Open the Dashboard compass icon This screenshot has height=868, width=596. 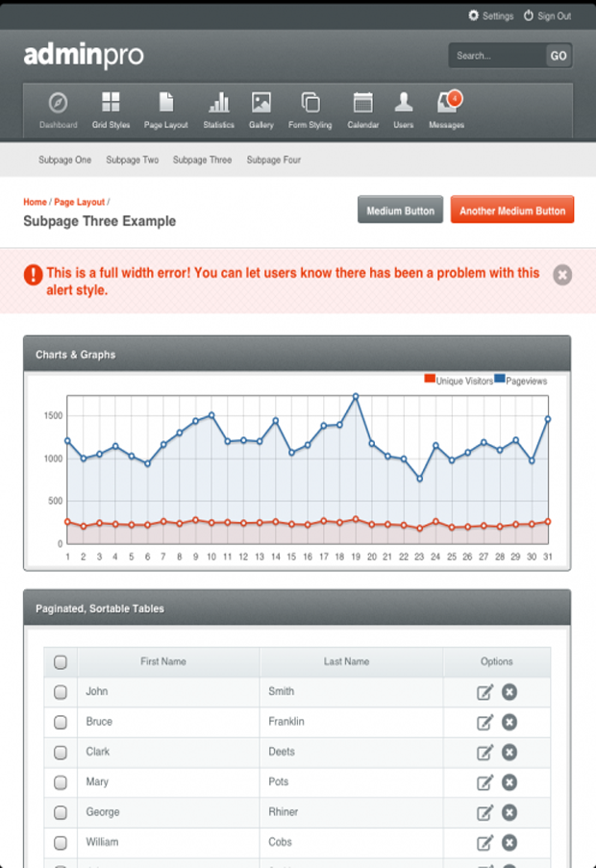tap(58, 104)
